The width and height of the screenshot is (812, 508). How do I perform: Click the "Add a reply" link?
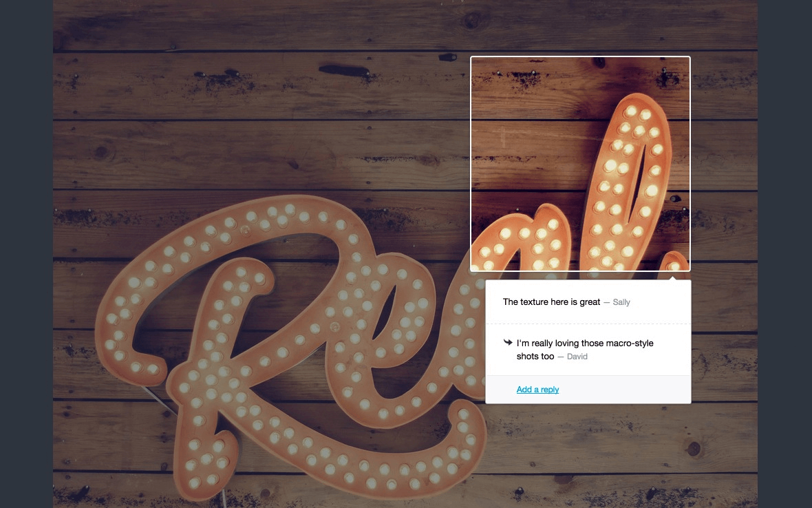click(537, 390)
